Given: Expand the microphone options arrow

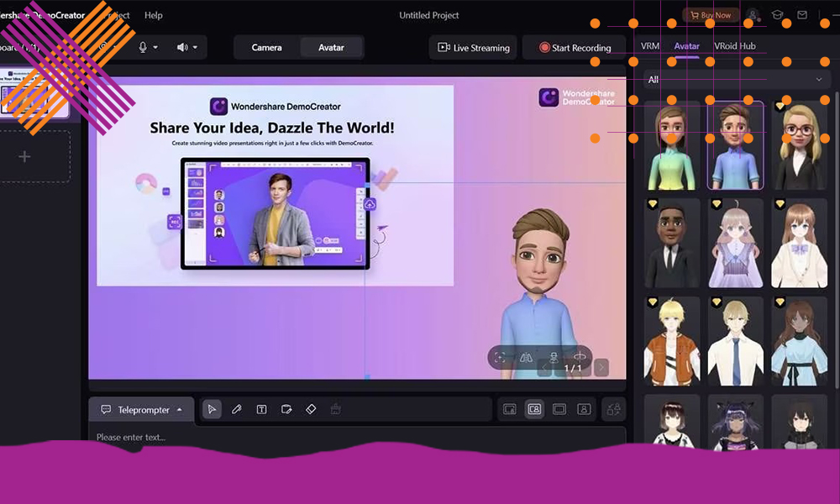Looking at the screenshot, I should point(155,47).
